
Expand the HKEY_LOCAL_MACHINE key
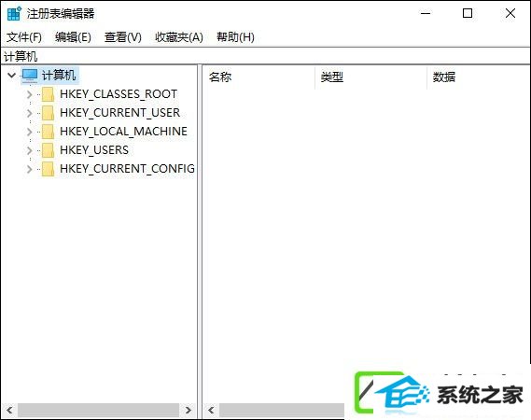tap(30, 132)
